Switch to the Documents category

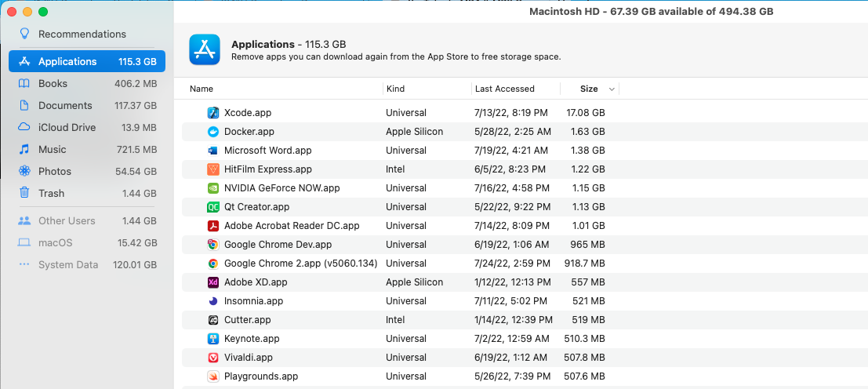pos(65,105)
